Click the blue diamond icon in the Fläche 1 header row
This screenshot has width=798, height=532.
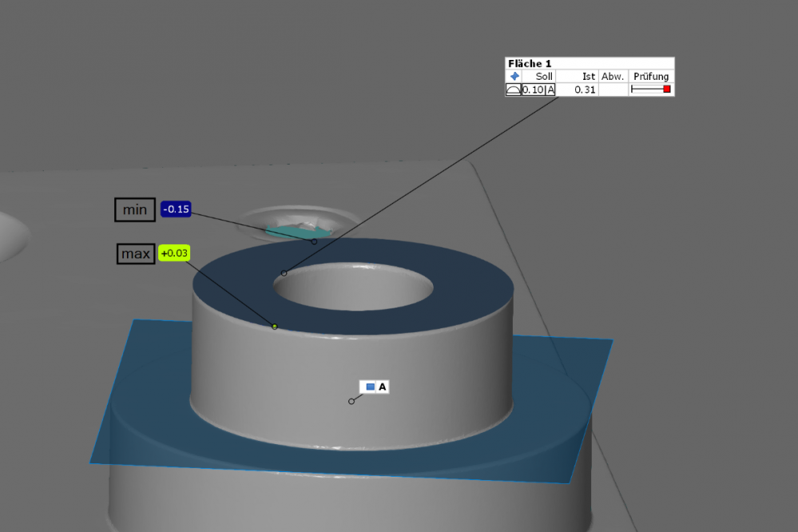point(514,77)
